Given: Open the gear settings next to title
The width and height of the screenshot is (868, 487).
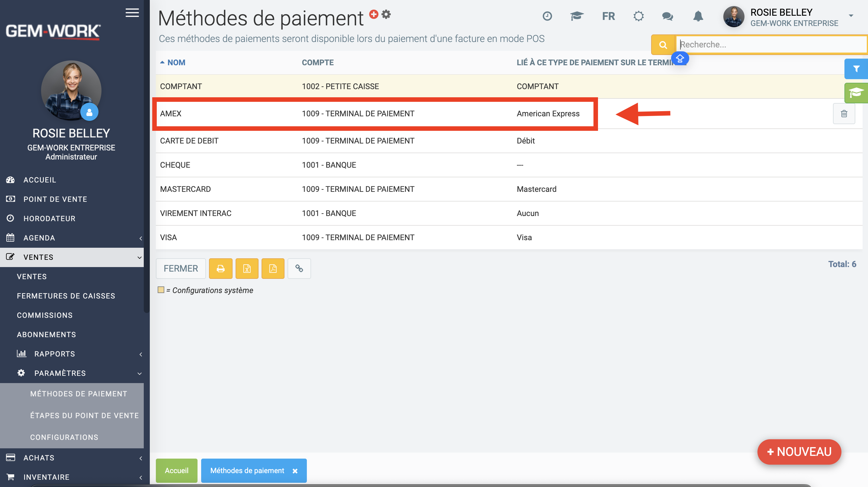Looking at the screenshot, I should click(x=386, y=14).
